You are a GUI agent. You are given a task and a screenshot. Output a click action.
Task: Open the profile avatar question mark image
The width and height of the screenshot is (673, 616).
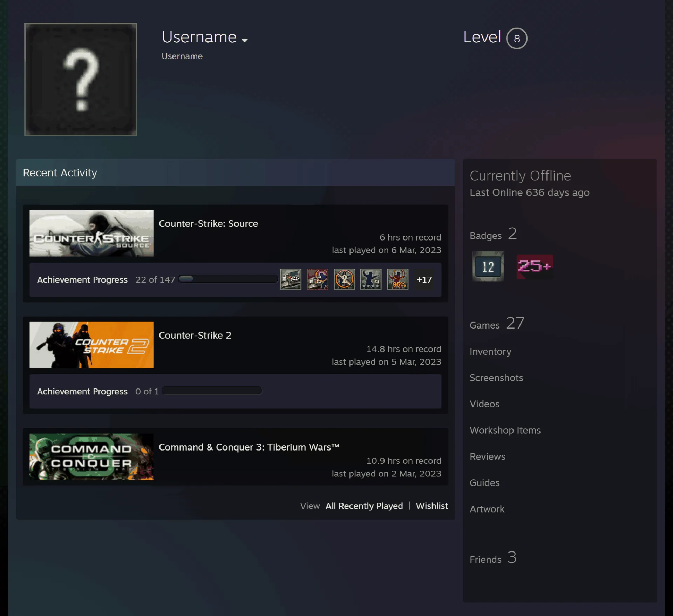pyautogui.click(x=81, y=79)
